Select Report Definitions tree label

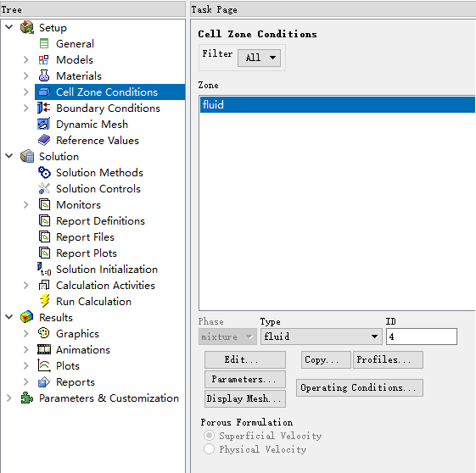[100, 220]
